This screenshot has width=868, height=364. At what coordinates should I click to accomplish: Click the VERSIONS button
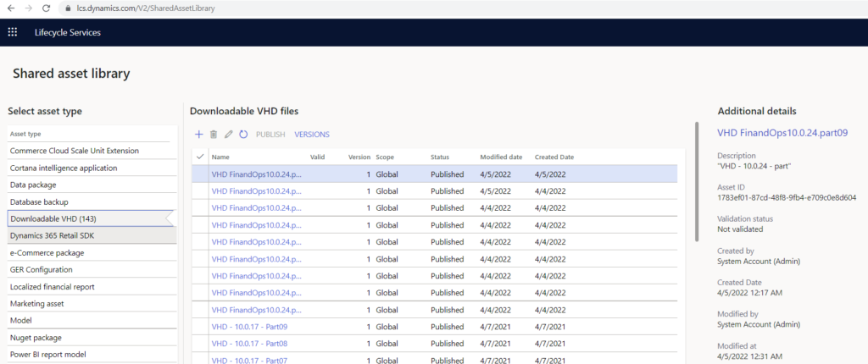(311, 135)
